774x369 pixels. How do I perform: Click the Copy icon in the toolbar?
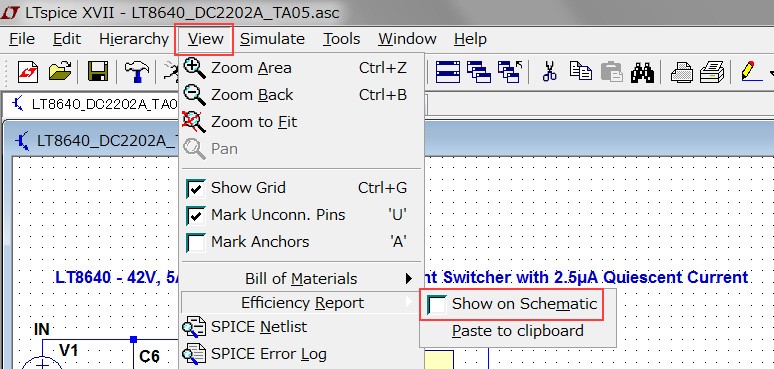[x=580, y=71]
